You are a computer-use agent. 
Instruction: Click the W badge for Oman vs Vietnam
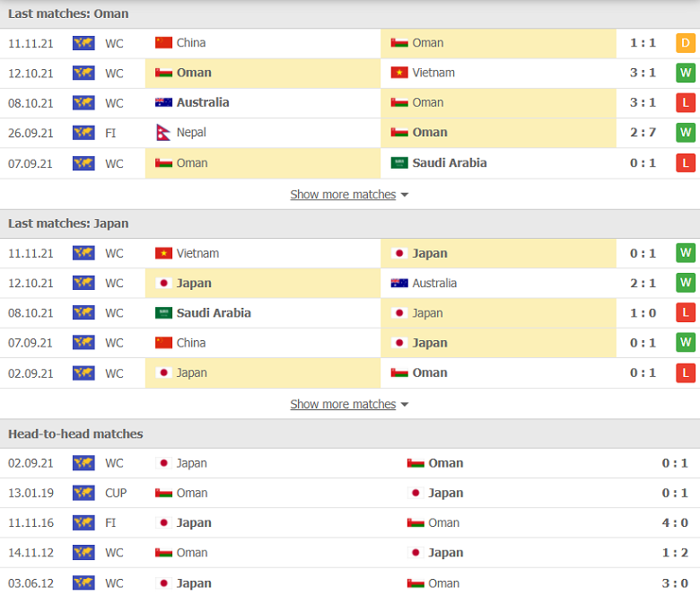click(x=686, y=73)
